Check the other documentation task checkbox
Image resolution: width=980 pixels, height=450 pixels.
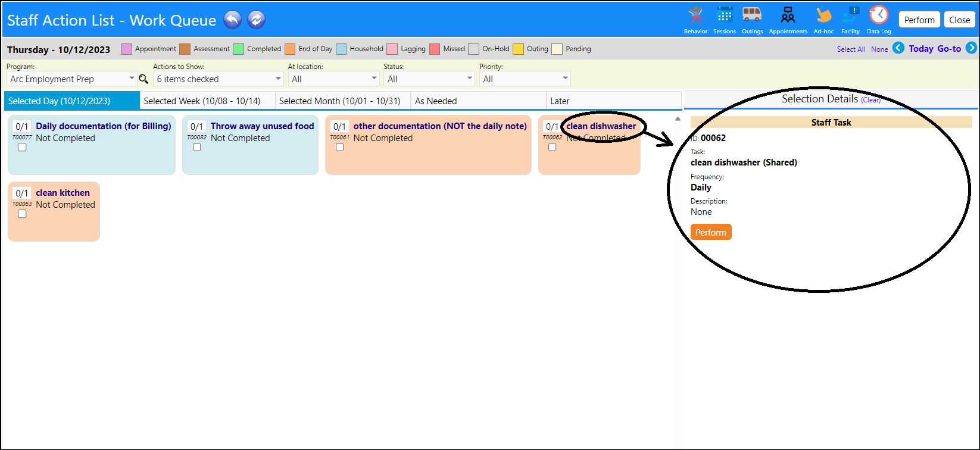click(x=340, y=147)
